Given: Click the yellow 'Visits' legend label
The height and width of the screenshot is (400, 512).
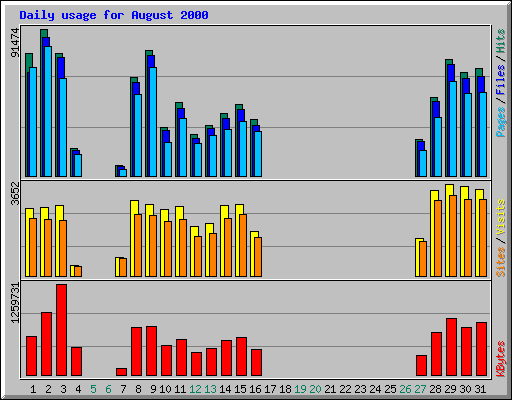Looking at the screenshot, I should point(501,218).
